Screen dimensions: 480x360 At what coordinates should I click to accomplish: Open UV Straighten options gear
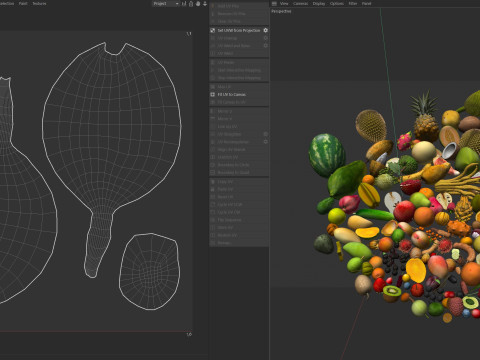265,134
